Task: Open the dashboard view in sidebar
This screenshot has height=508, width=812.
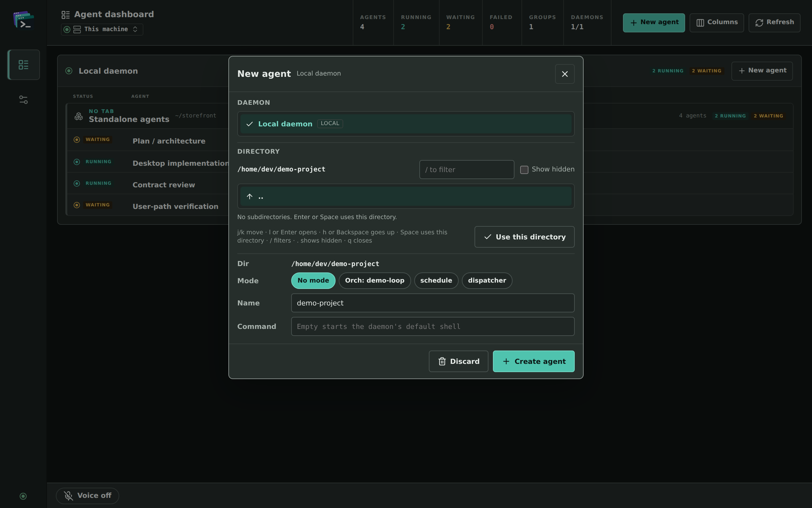Action: (x=23, y=64)
